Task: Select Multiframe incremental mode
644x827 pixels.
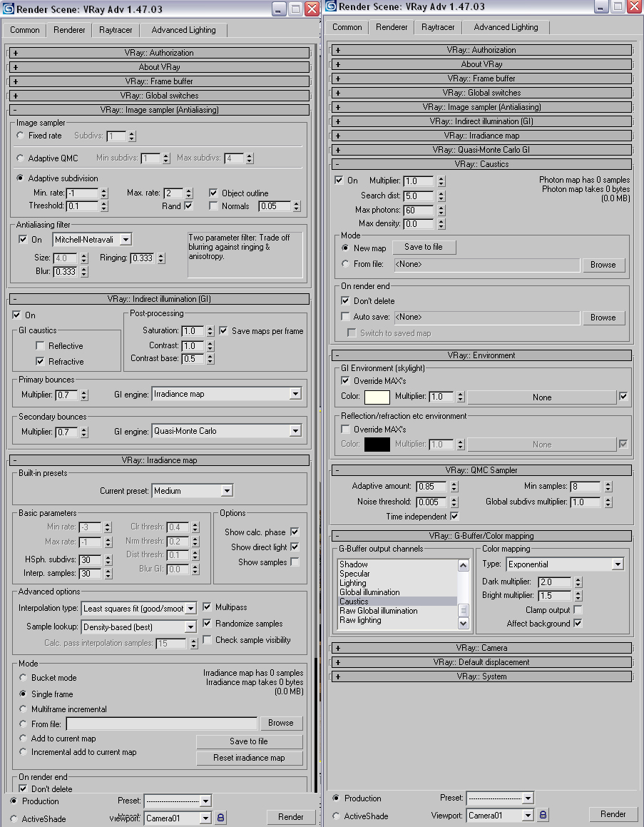Action: point(24,709)
